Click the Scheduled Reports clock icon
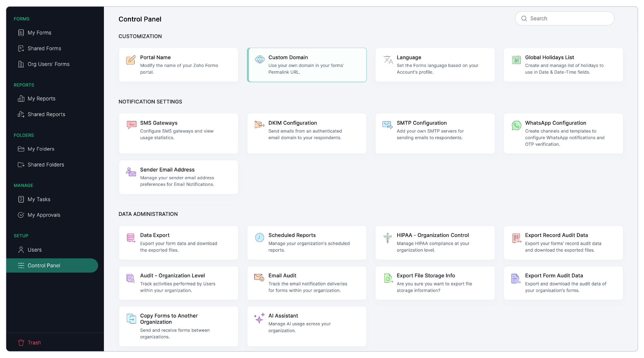This screenshot has height=358, width=644. [x=259, y=238]
